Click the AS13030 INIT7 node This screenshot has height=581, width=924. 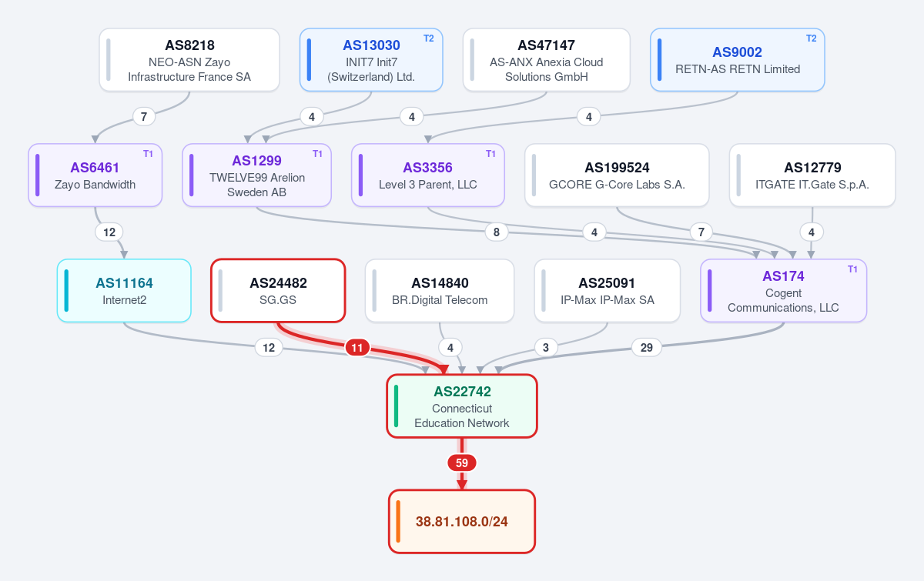tap(371, 60)
